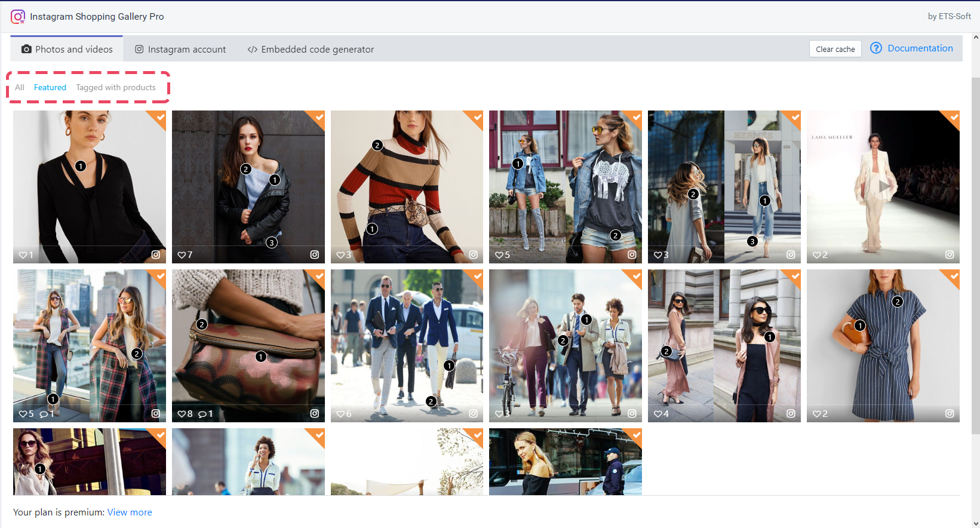This screenshot has width=980, height=528.
Task: Toggle featured check on runway video
Action: coord(953,117)
